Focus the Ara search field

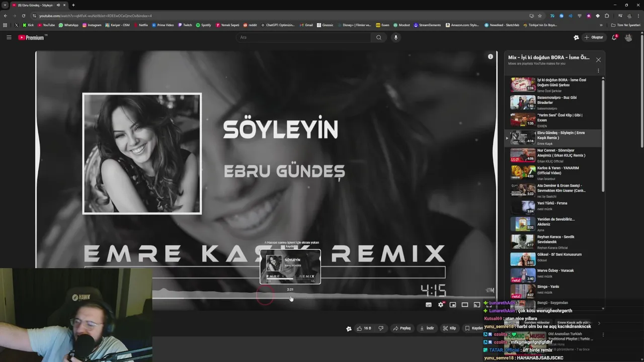pos(305,37)
